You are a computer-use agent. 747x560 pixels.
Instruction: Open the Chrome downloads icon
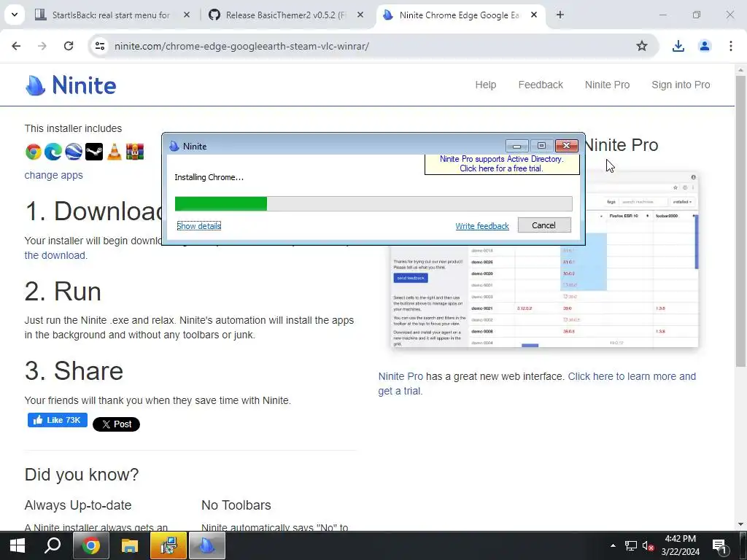pyautogui.click(x=678, y=46)
